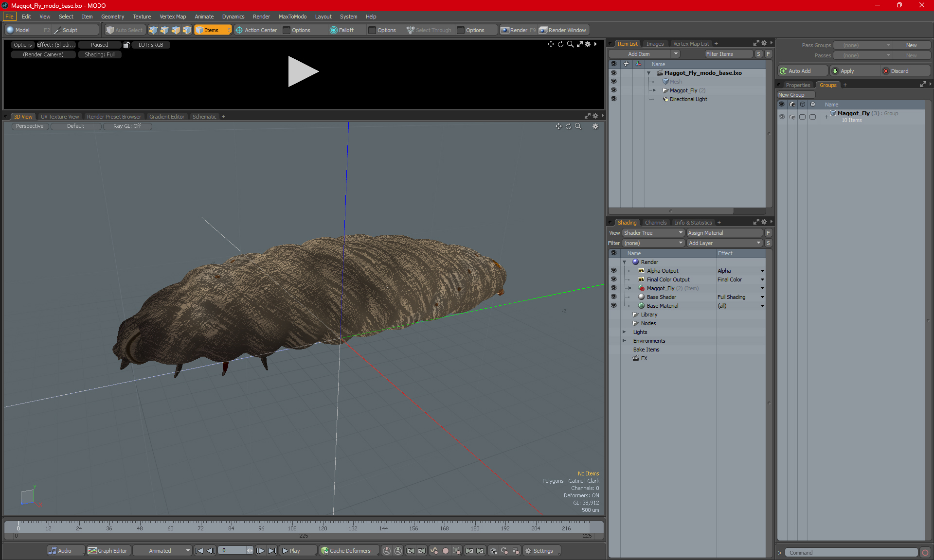Click Filter Items field
The image size is (934, 560).
coord(728,54)
